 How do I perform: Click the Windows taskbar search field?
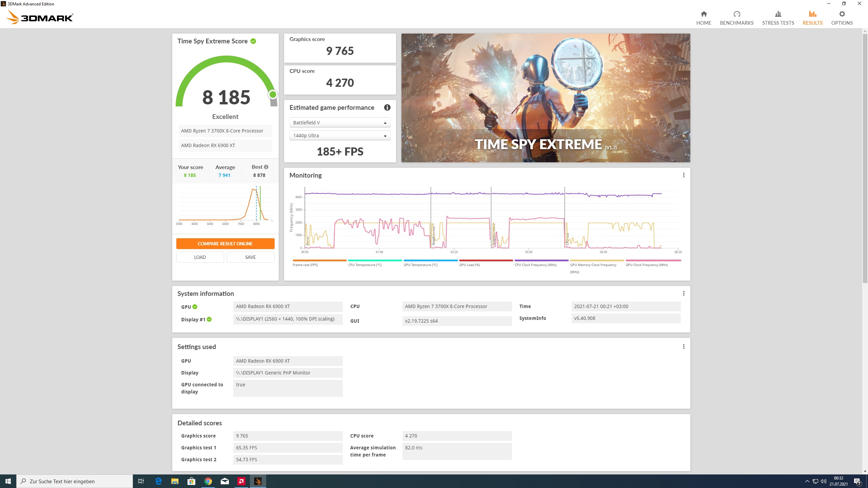click(x=75, y=481)
